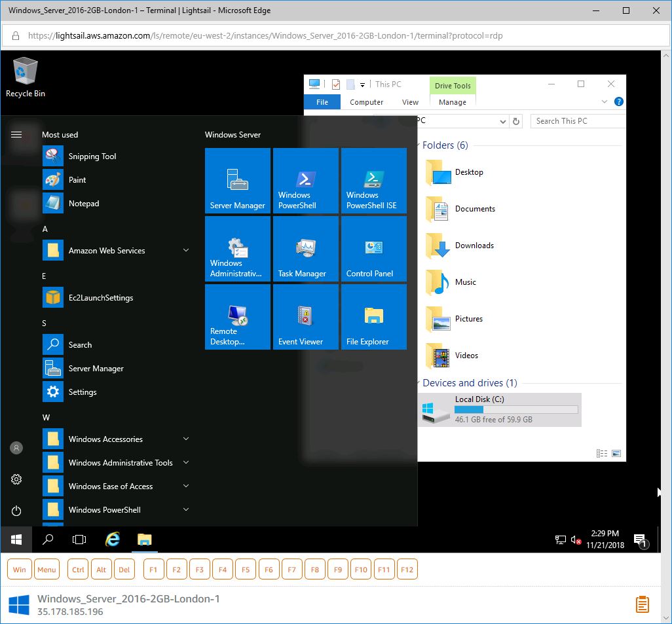Open the Event Viewer tile
This screenshot has height=624, width=672.
tap(306, 317)
